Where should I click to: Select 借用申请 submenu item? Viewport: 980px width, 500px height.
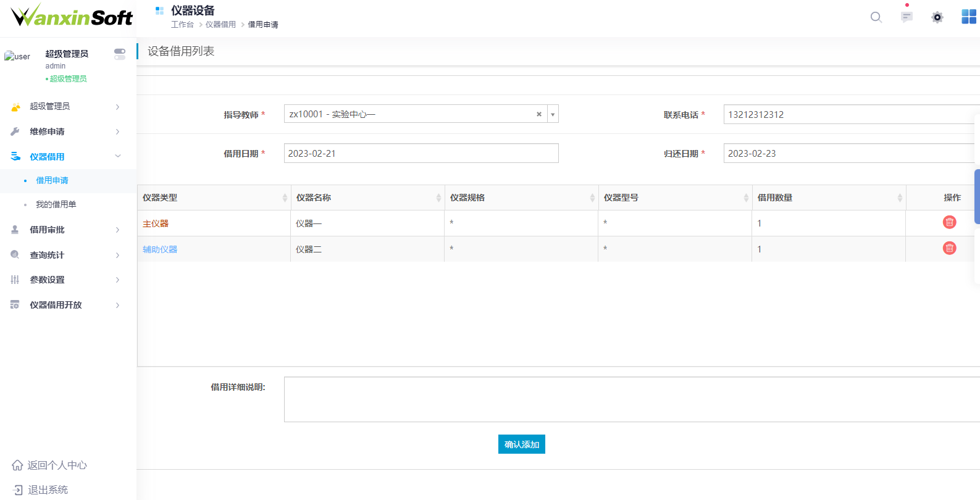click(x=52, y=180)
